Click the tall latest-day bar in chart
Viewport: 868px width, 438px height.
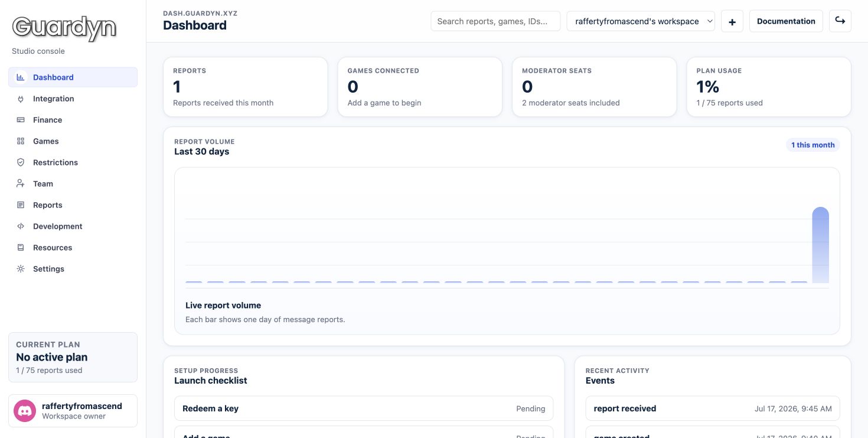(820, 245)
